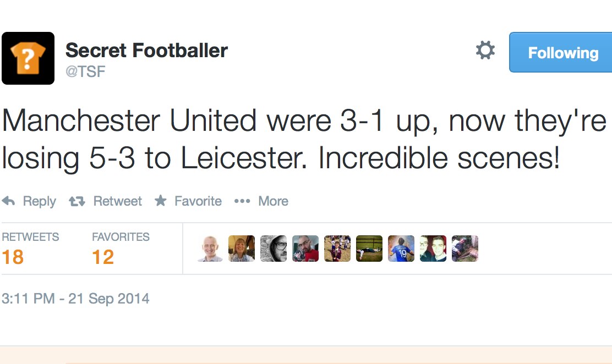The width and height of the screenshot is (612, 364).
Task: Click the child in maroon kit avatar
Action: click(x=337, y=249)
